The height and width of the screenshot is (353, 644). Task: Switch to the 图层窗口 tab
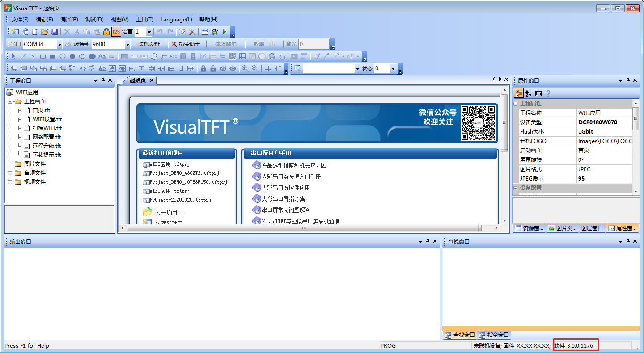coord(592,228)
